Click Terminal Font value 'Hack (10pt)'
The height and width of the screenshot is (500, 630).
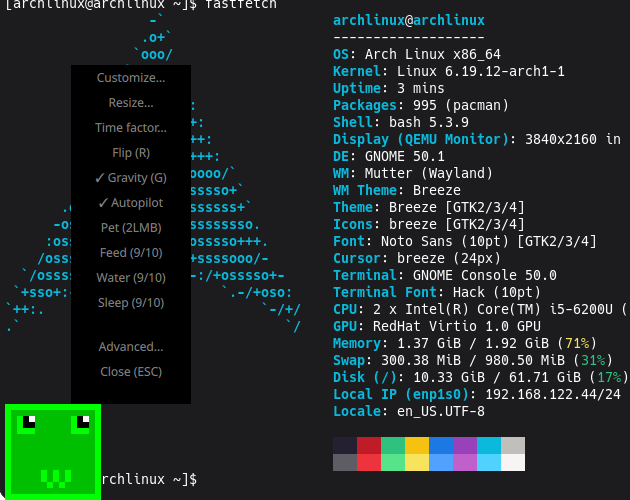(x=497, y=292)
